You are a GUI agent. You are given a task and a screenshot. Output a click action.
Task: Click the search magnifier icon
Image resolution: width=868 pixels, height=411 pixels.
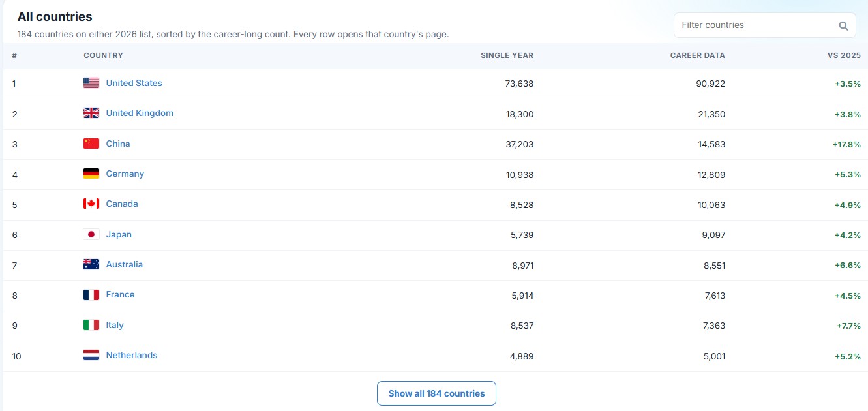tap(843, 26)
